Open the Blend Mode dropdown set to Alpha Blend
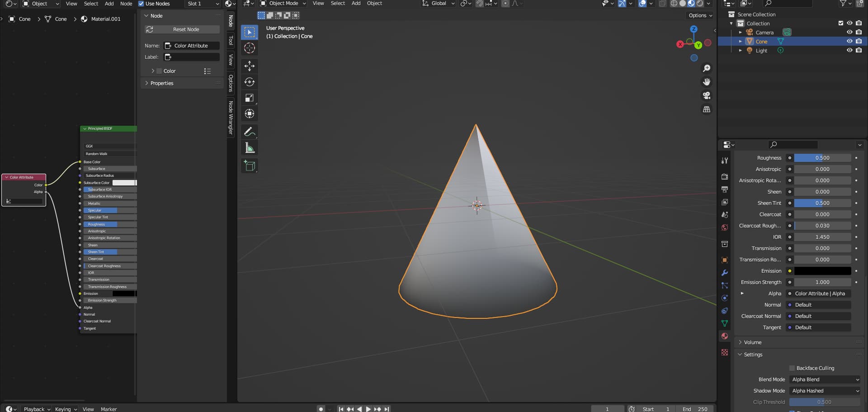The image size is (868, 412). (825, 379)
